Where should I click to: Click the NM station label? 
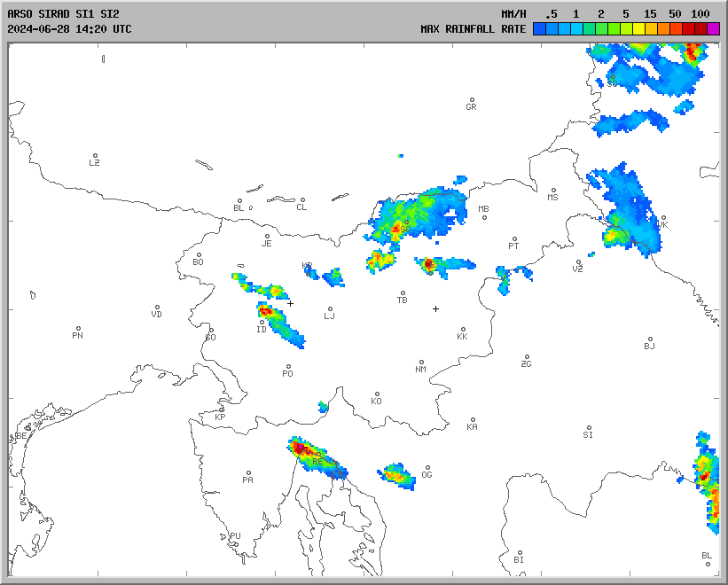(420, 370)
